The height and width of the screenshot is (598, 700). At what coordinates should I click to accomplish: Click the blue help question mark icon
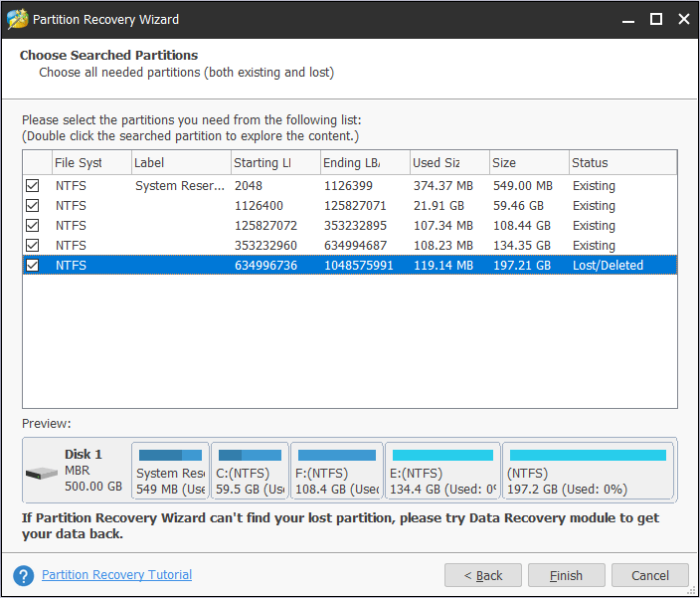click(x=24, y=576)
